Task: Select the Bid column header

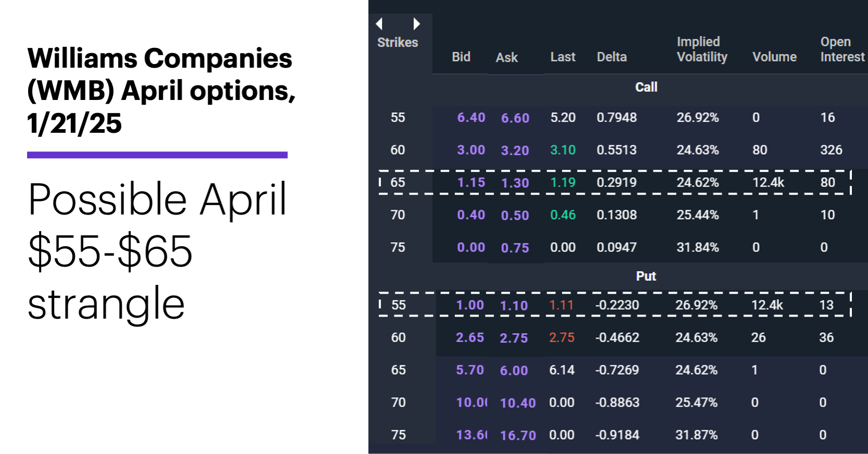Action: [x=461, y=57]
